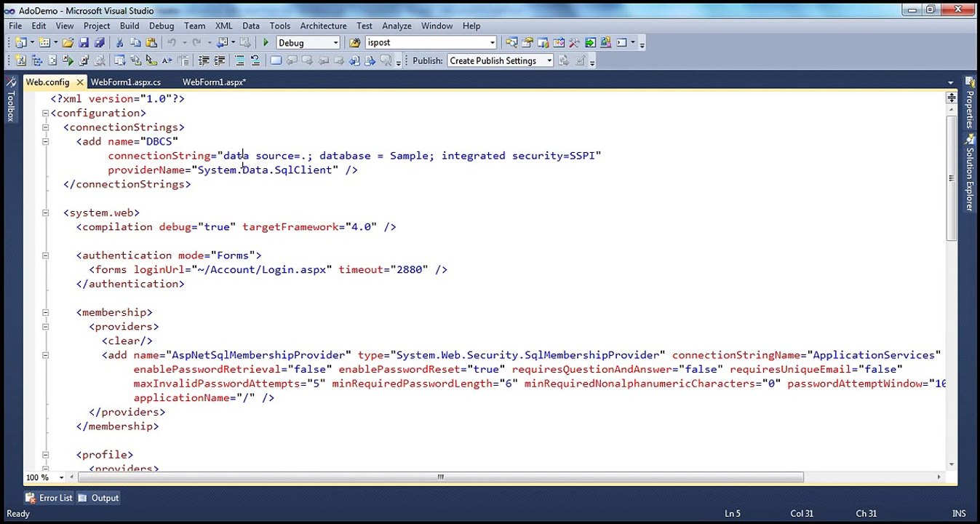The image size is (980, 524).
Task: Click the Undo arrow icon
Action: tap(172, 42)
